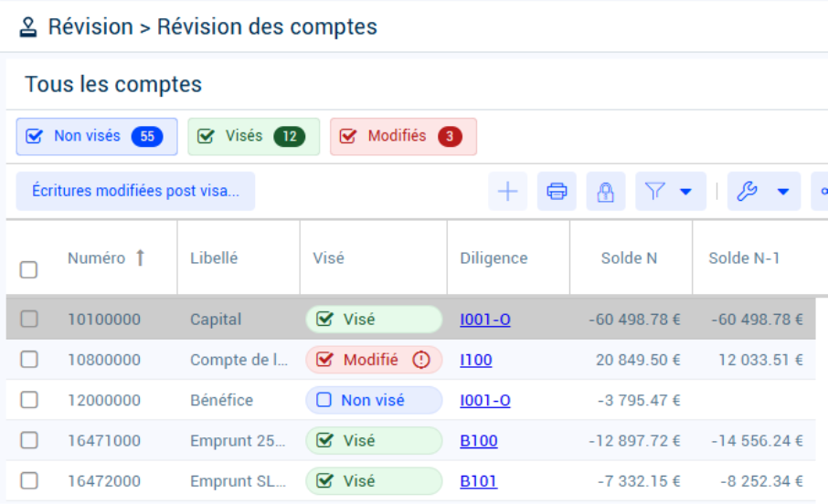Click the Solde N value -7 332.15 €
Viewport: 828px width, 504px height.
click(x=639, y=481)
